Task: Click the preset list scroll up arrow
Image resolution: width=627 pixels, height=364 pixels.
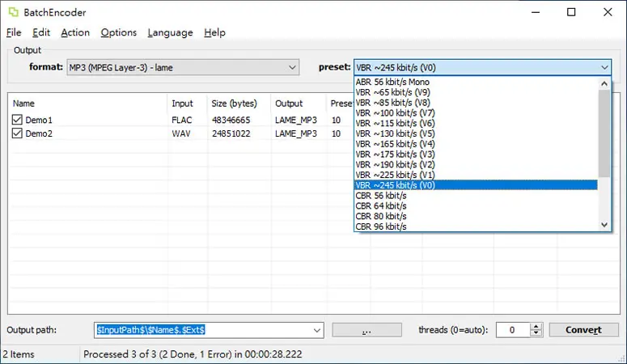Action: coord(604,83)
